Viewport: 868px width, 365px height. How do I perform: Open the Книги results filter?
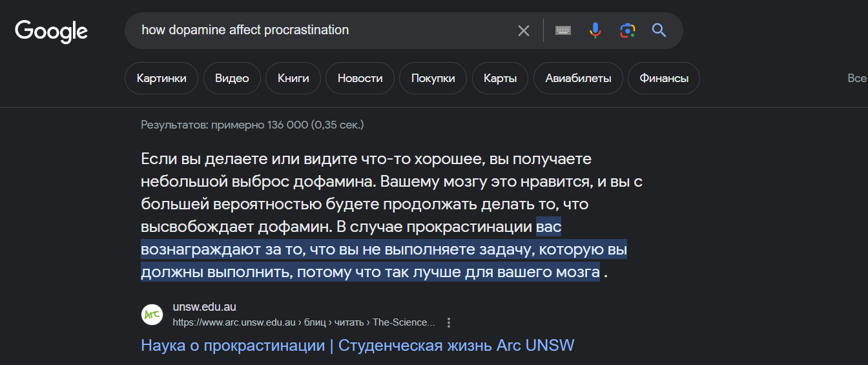coord(293,79)
